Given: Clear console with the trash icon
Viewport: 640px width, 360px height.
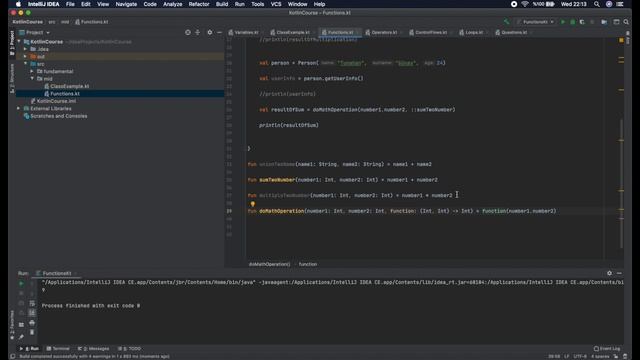Looking at the screenshot, I should [x=32, y=333].
